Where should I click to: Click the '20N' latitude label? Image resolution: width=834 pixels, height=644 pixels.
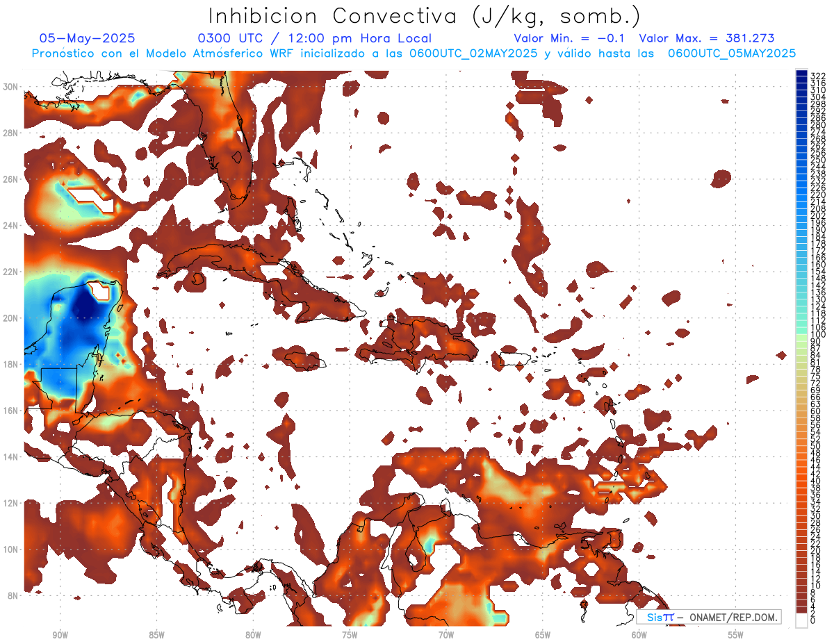tap(11, 318)
